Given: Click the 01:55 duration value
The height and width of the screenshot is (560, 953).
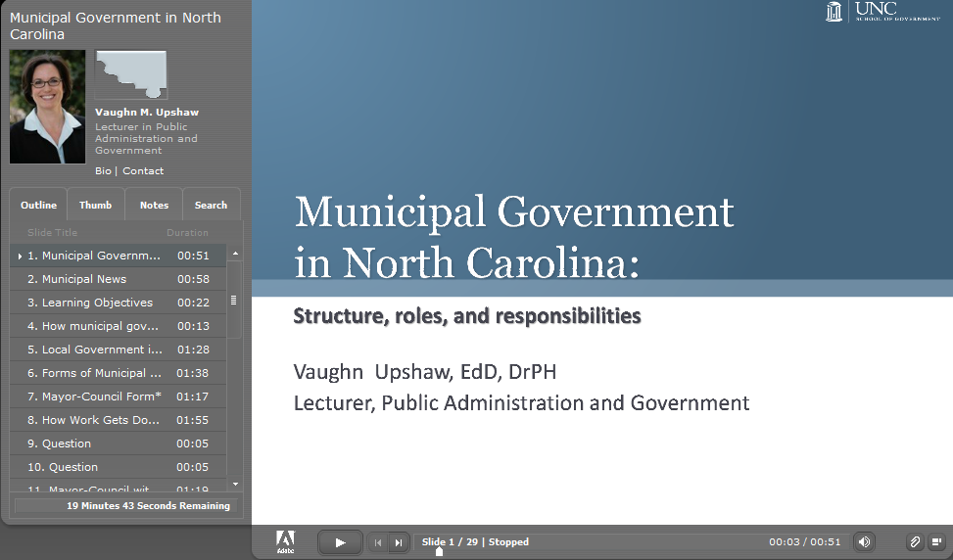Looking at the screenshot, I should [192, 420].
